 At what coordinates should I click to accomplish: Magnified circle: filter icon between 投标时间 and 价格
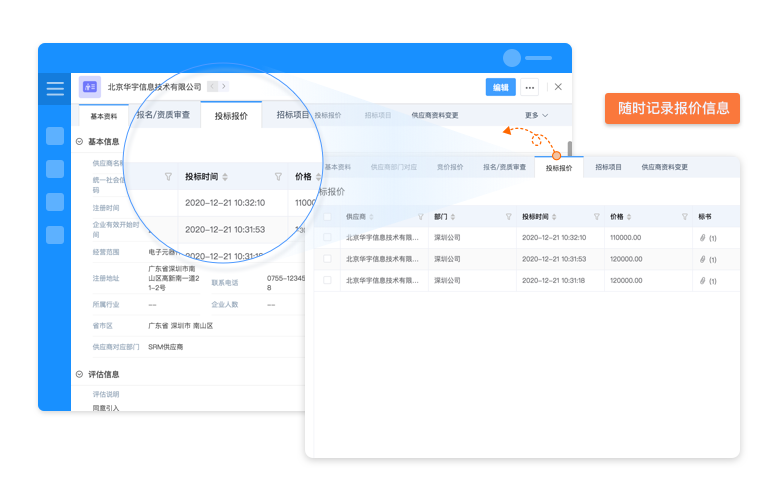pos(278,176)
